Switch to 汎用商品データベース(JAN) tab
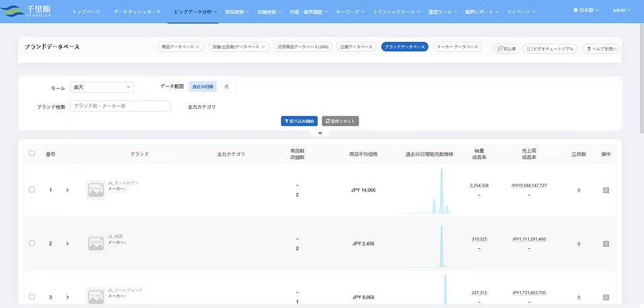 pyautogui.click(x=303, y=47)
